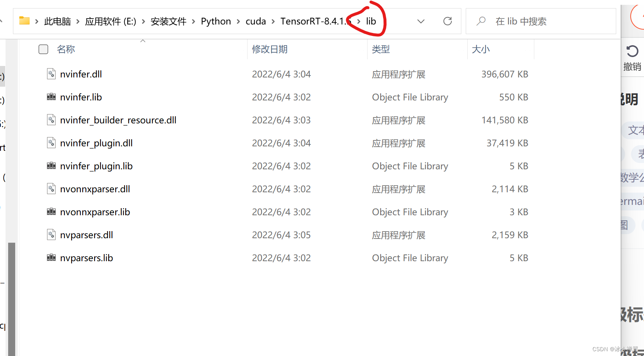Select file nvinfer.dll

(x=81, y=74)
